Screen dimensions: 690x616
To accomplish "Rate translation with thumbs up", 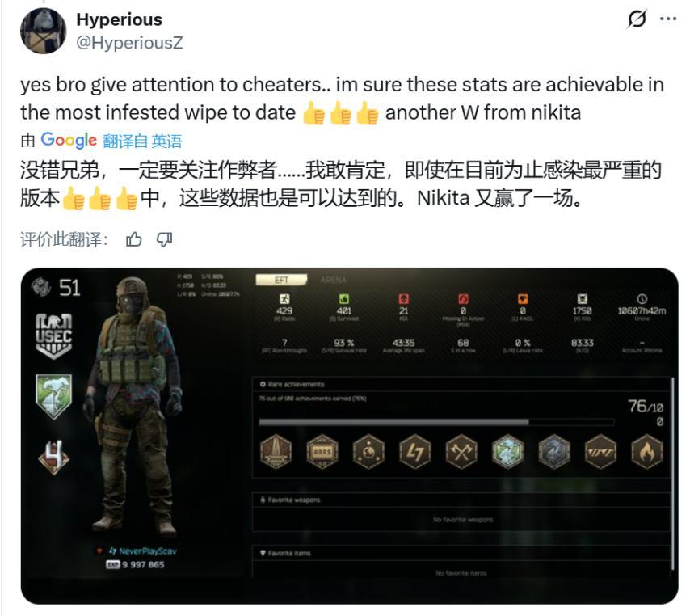I will click(134, 239).
